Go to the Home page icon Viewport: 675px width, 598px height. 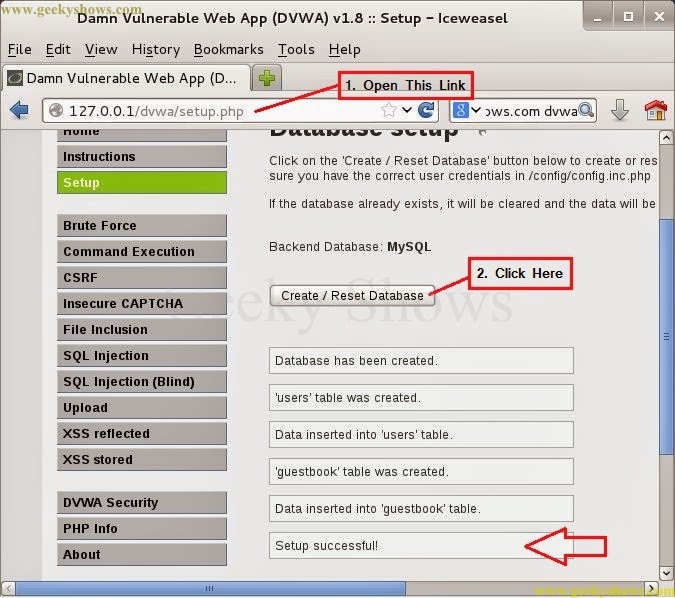655,111
